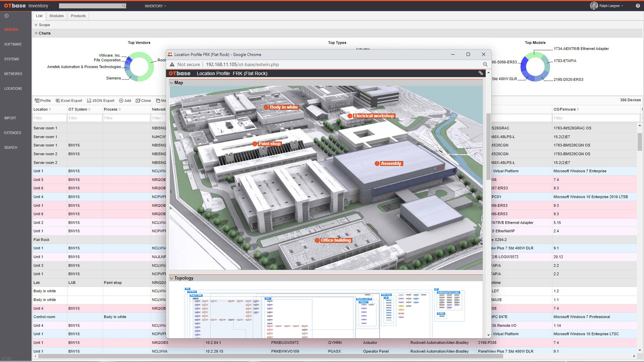Sort by the Location column header
Image resolution: width=644 pixels, height=362 pixels.
42,109
